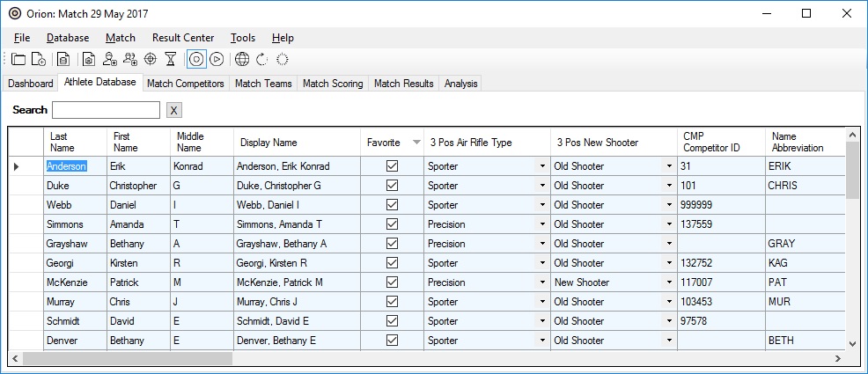This screenshot has width=868, height=374.
Task: Switch to the Match Competitors tab
Action: [186, 84]
